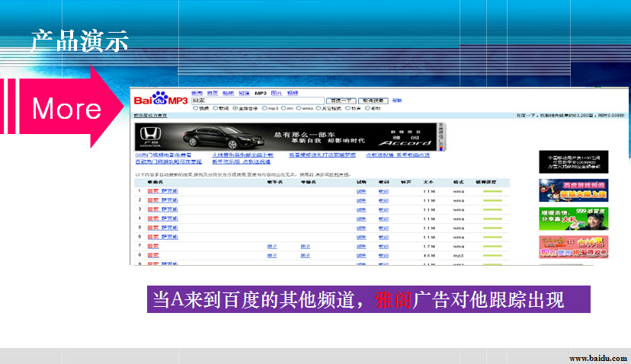
Task: Click the www.baidu.com footer text
Action: pos(598,358)
